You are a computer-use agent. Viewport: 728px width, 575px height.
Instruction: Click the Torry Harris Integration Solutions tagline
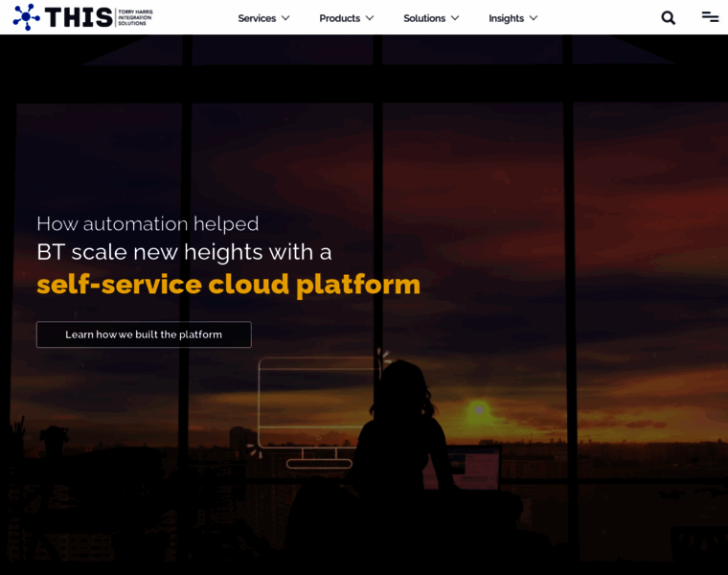135,17
